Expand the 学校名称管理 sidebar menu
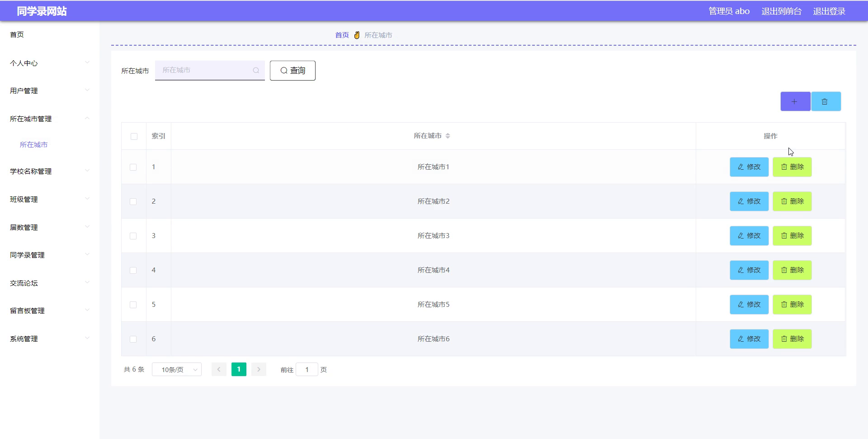The height and width of the screenshot is (439, 868). point(50,171)
